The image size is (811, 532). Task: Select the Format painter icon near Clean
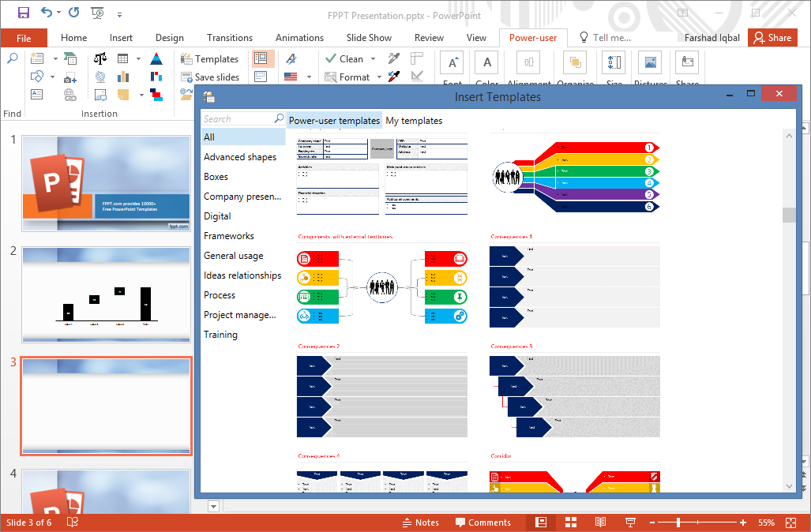coord(392,58)
